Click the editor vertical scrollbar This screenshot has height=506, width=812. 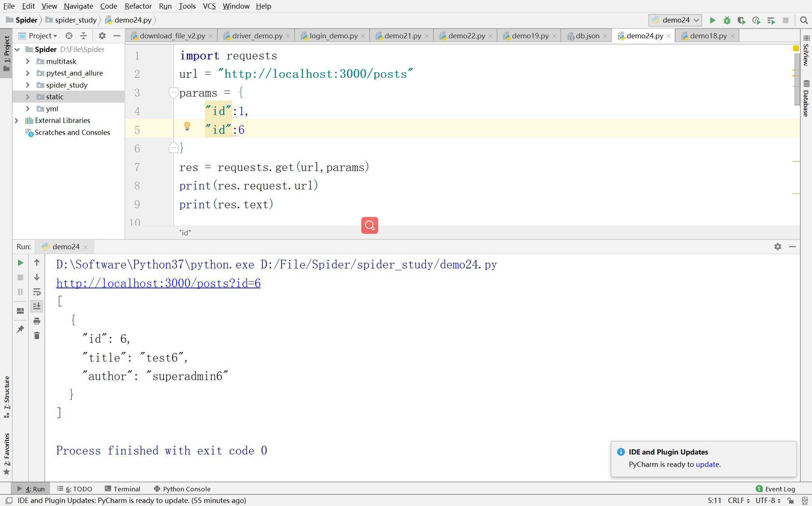(x=797, y=79)
